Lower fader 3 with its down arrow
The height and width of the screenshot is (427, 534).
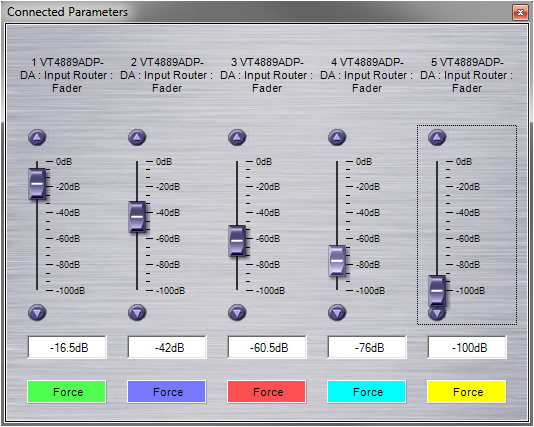[237, 313]
